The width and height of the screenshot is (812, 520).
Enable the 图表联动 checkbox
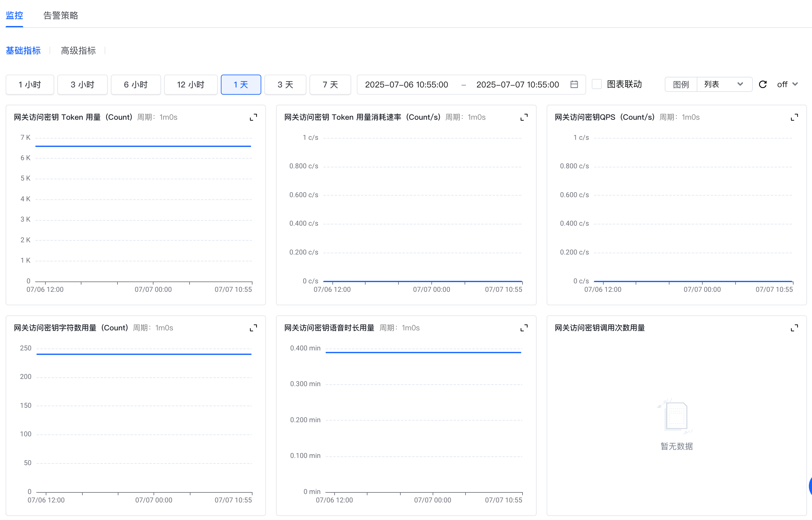[x=597, y=84]
